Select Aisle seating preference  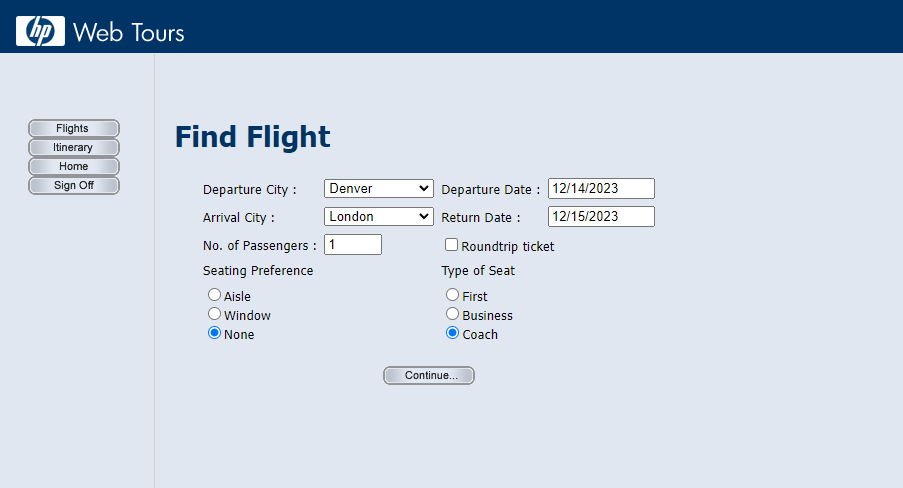(x=214, y=295)
